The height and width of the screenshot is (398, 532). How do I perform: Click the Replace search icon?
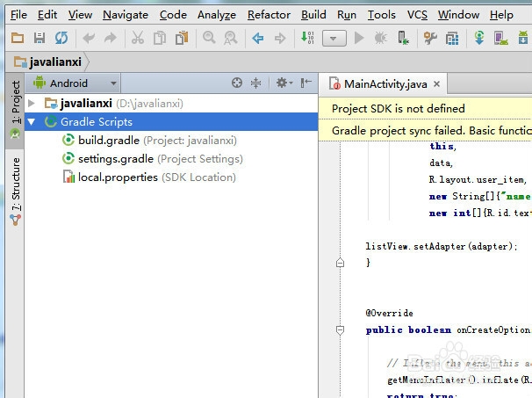pos(230,38)
